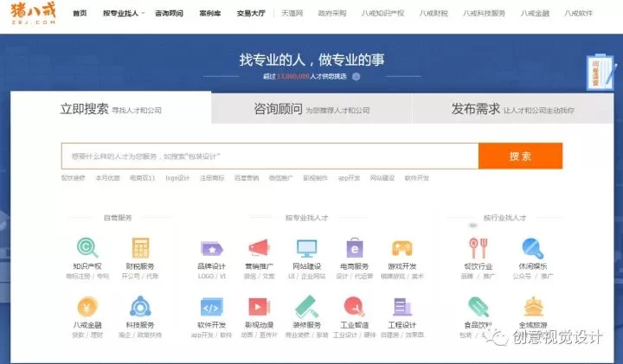Switch to the 咨询顾问 search tab
This screenshot has height=364, width=623.
coord(311,110)
